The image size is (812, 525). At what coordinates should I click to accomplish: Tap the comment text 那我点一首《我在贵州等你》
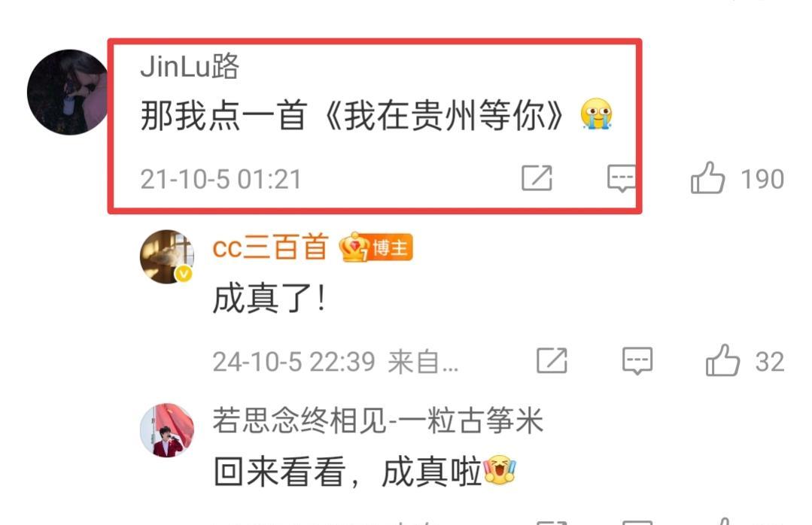point(352,115)
